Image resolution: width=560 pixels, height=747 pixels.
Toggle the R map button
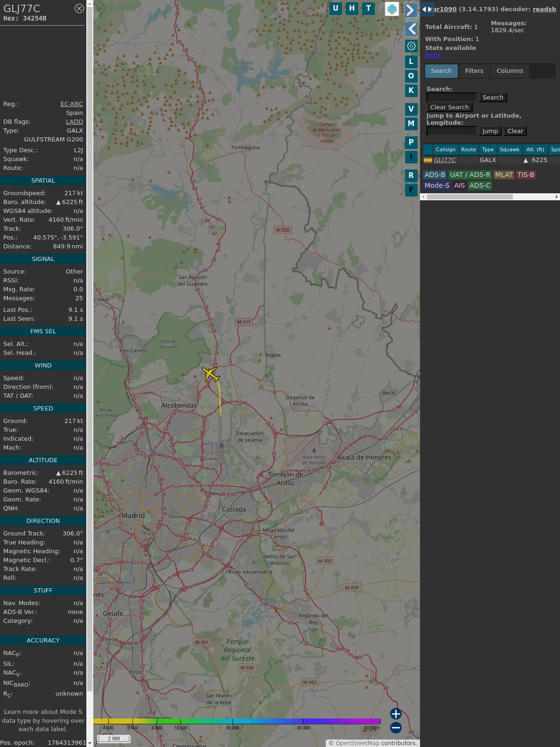click(411, 176)
